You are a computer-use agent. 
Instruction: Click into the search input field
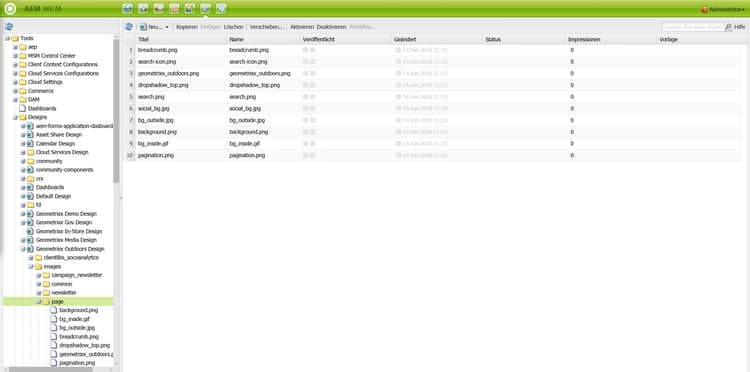pos(693,27)
